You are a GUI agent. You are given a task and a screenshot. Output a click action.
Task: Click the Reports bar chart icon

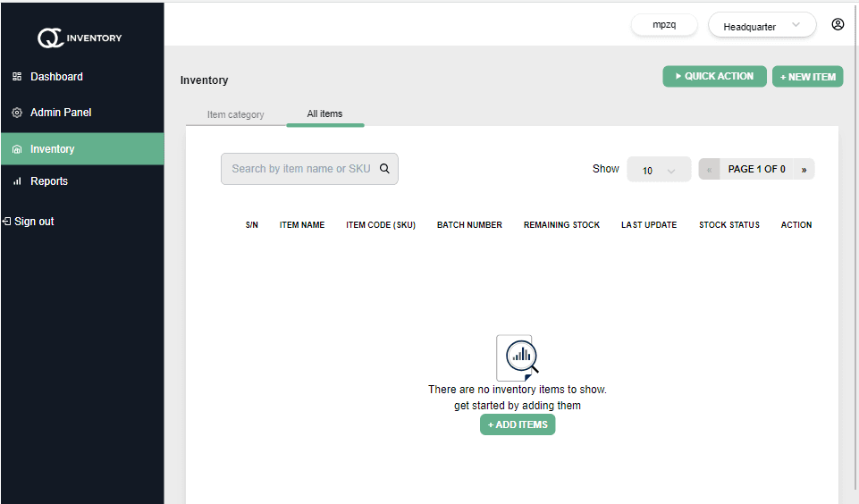[x=17, y=181]
